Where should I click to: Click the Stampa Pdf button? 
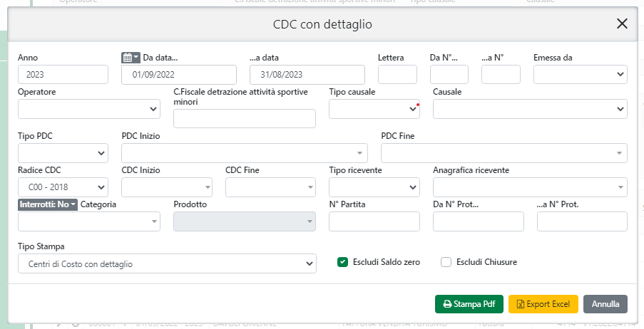[469, 304]
